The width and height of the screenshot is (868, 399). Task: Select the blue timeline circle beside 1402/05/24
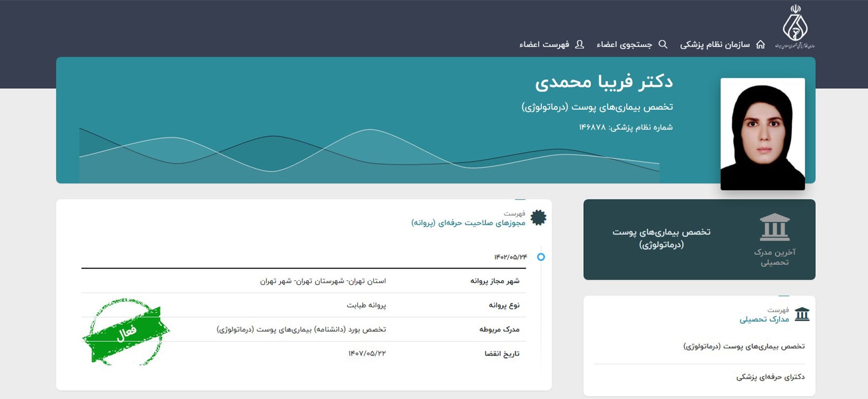click(x=541, y=257)
